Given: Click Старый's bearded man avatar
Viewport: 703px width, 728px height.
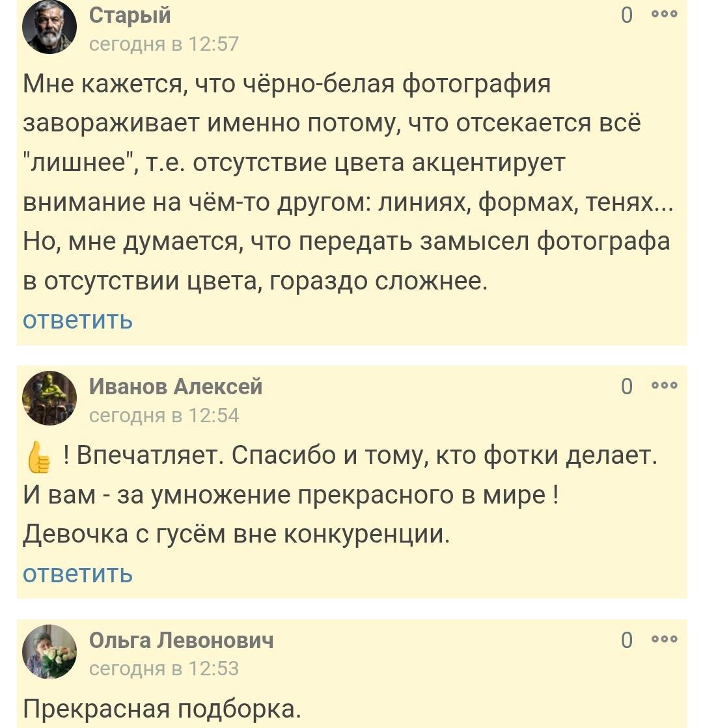Looking at the screenshot, I should click(x=49, y=27).
